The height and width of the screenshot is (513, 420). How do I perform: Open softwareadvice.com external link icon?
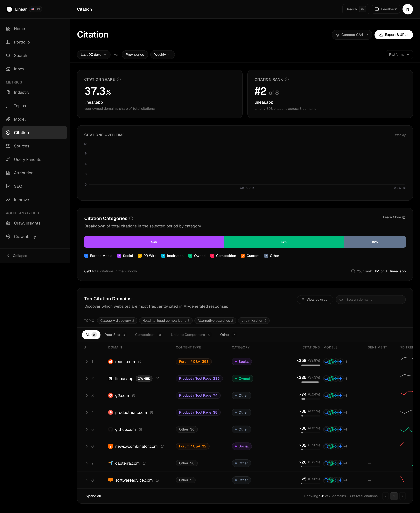pyautogui.click(x=157, y=480)
